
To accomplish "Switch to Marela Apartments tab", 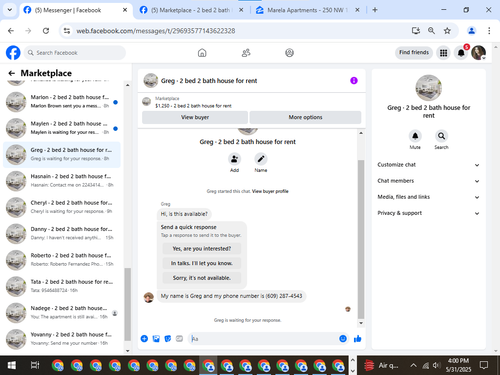I will 307,10.
